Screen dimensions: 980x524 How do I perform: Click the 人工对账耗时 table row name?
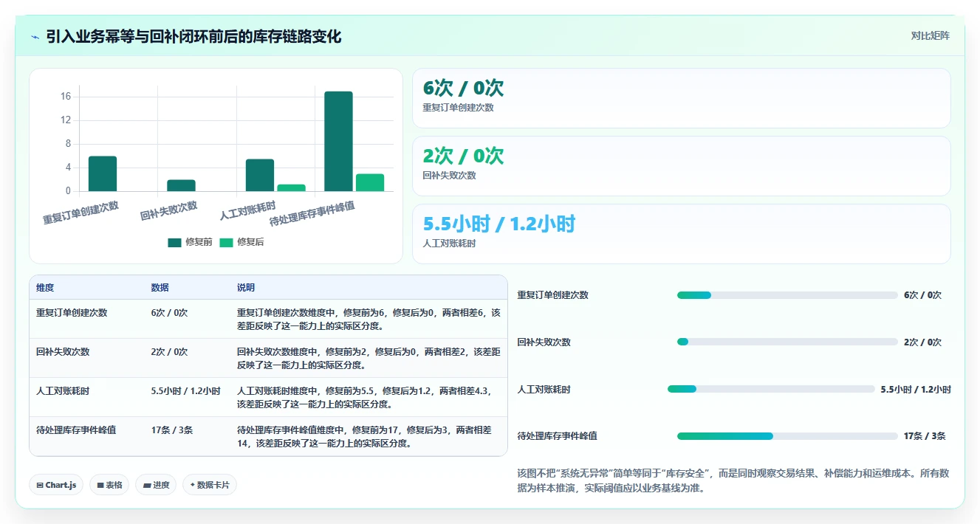click(x=63, y=390)
